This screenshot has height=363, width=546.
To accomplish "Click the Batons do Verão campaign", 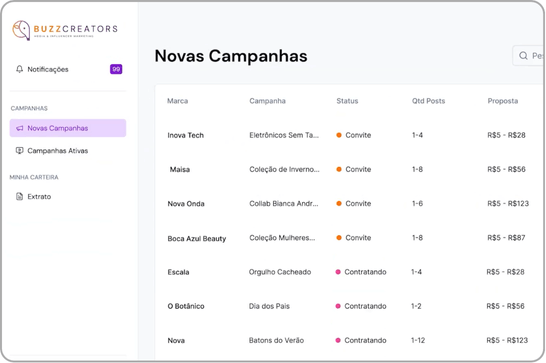I will (x=276, y=340).
